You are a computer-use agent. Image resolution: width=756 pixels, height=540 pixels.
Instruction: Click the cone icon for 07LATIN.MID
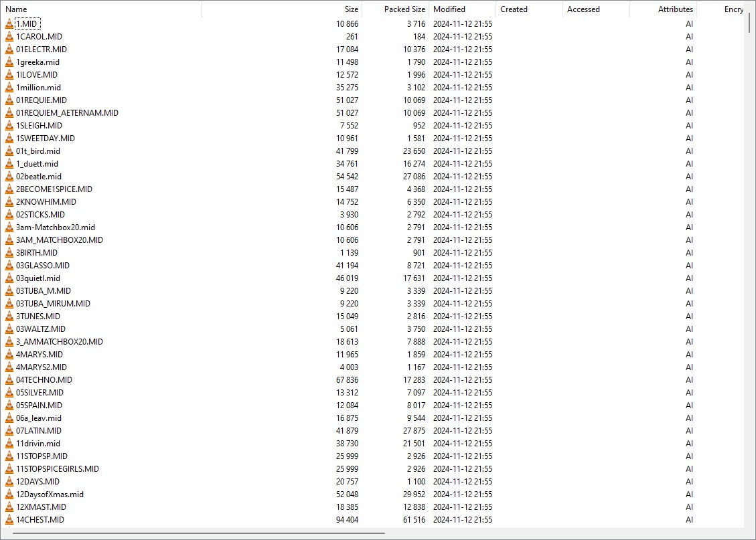coord(9,431)
